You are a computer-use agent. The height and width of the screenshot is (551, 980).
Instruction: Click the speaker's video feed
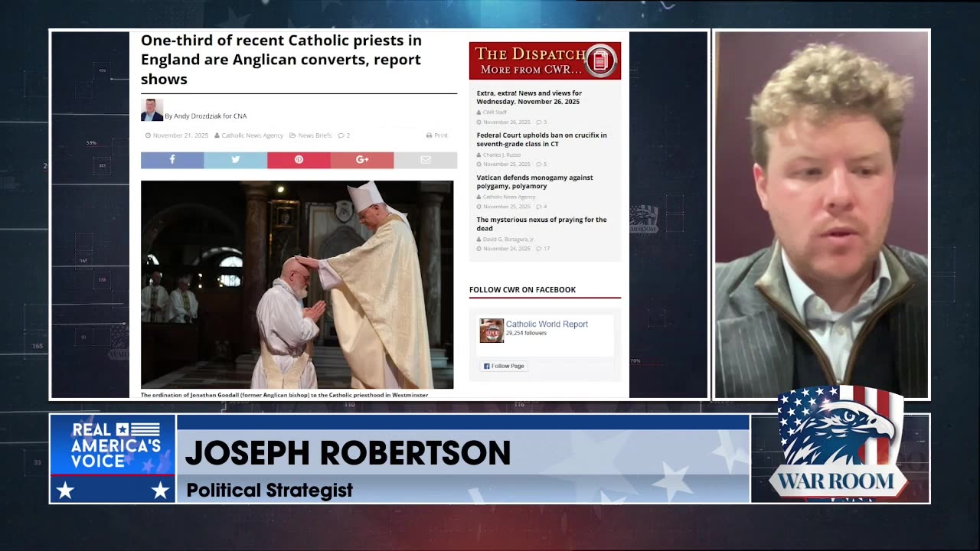click(822, 215)
